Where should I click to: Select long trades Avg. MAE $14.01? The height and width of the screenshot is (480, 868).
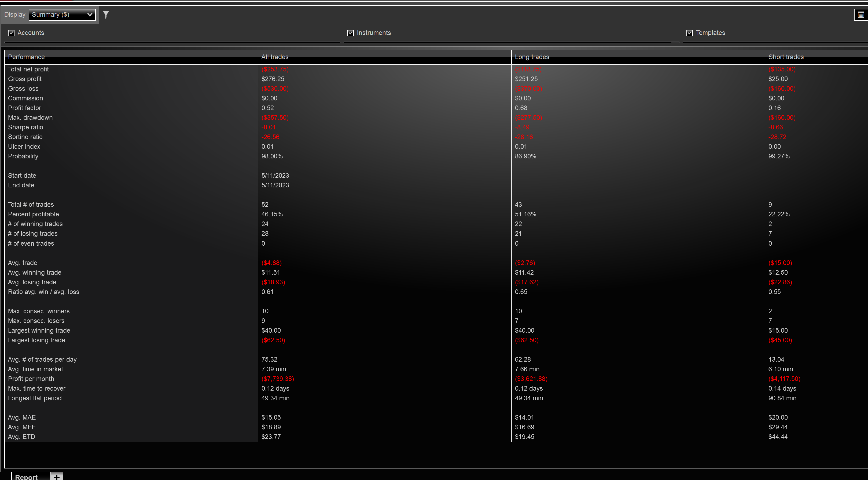[524, 418]
